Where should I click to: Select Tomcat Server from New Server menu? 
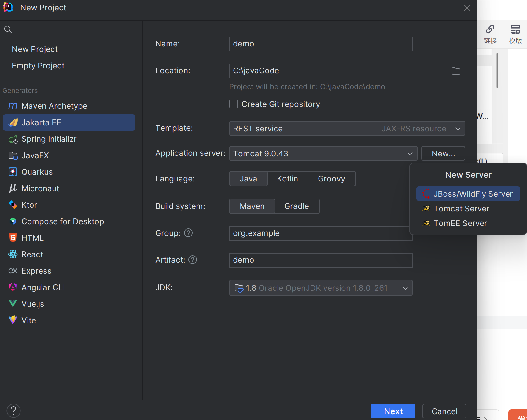(468, 209)
